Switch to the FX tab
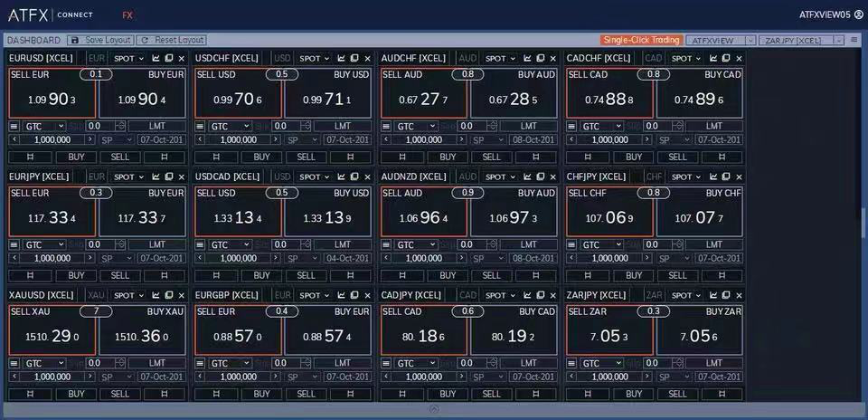Screen dimensions: 868x420 tap(127, 15)
